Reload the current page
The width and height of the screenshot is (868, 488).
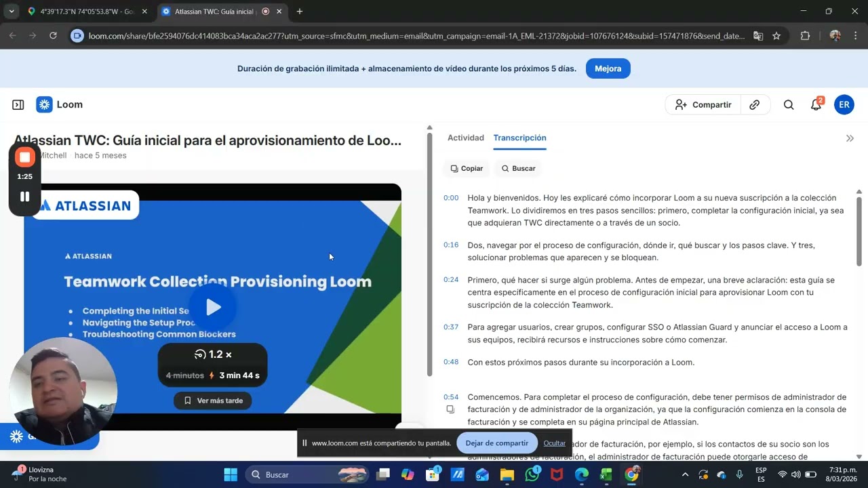(53, 36)
